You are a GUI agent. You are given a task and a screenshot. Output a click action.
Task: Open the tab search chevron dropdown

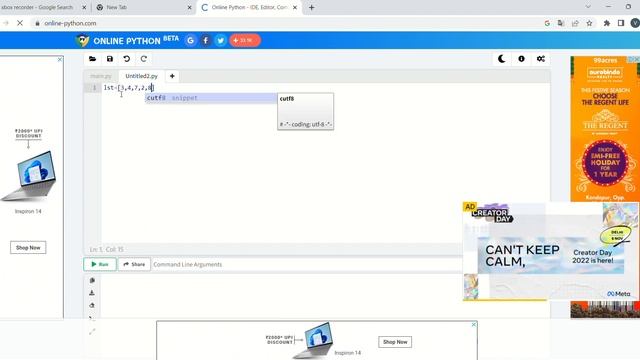[x=588, y=7]
